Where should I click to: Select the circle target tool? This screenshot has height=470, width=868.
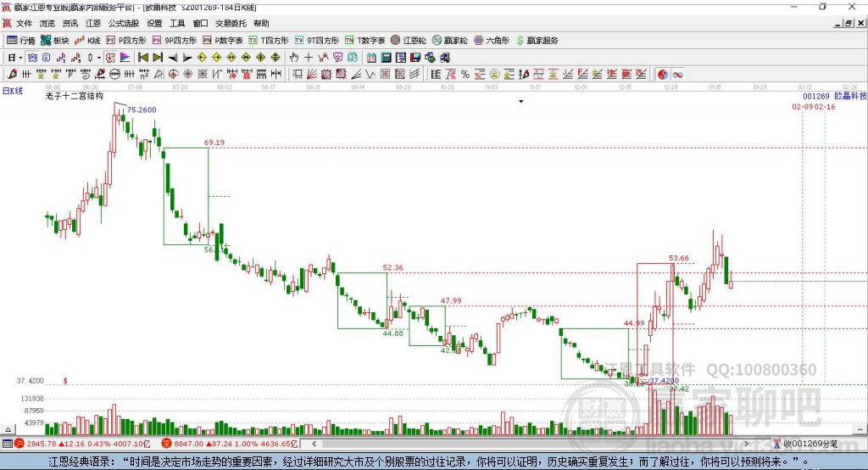coord(173,75)
